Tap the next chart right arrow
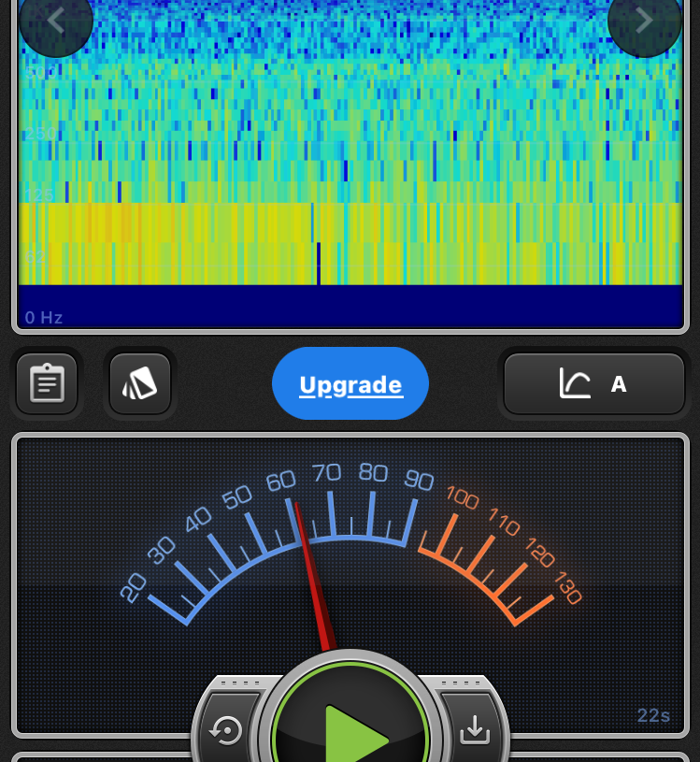This screenshot has height=762, width=700. 644,21
